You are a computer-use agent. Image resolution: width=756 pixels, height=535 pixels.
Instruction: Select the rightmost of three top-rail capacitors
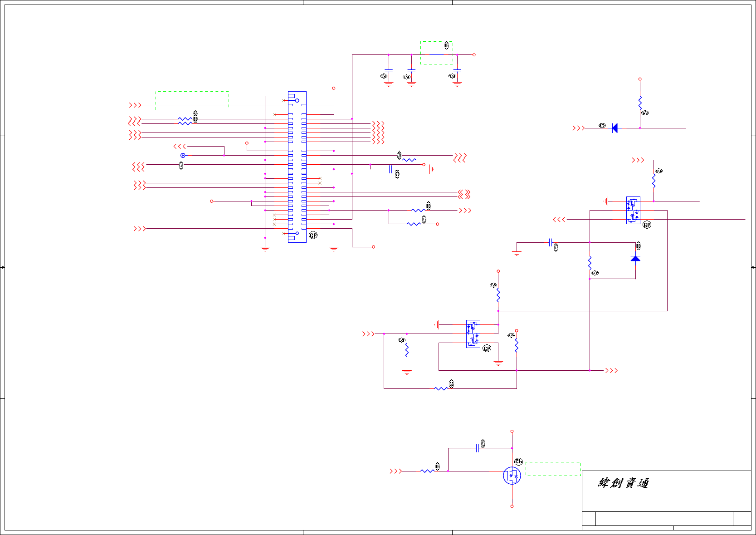(x=457, y=71)
